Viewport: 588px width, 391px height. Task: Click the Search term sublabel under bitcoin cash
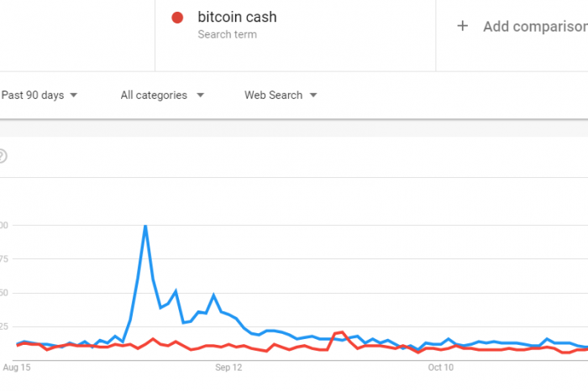[228, 34]
